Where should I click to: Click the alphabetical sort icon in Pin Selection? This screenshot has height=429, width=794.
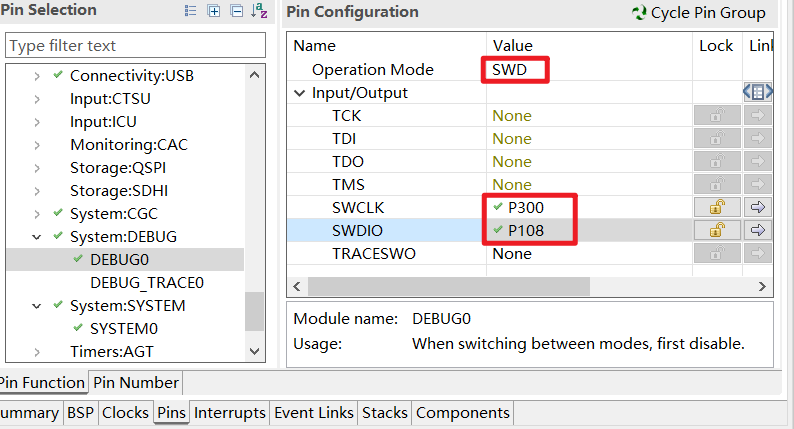click(x=259, y=11)
